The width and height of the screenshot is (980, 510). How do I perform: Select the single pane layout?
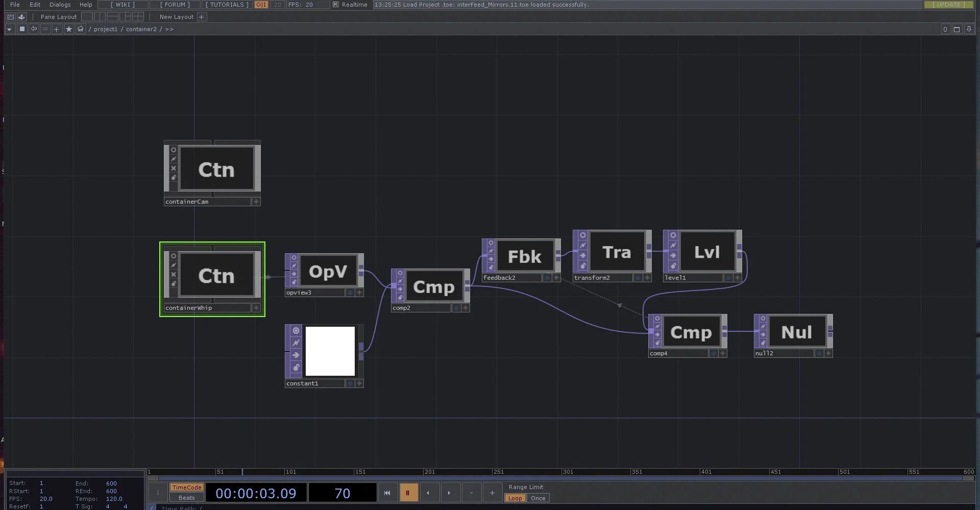(87, 17)
